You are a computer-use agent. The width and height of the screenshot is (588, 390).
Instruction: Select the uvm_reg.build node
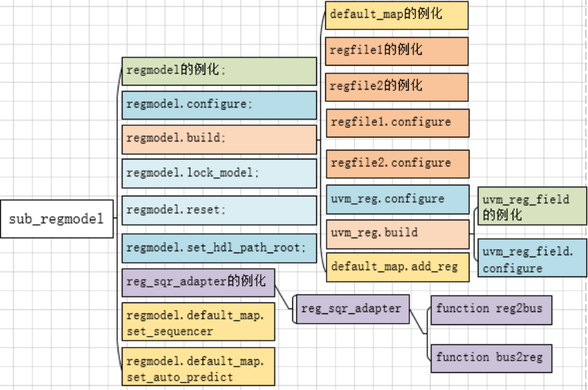click(x=398, y=235)
